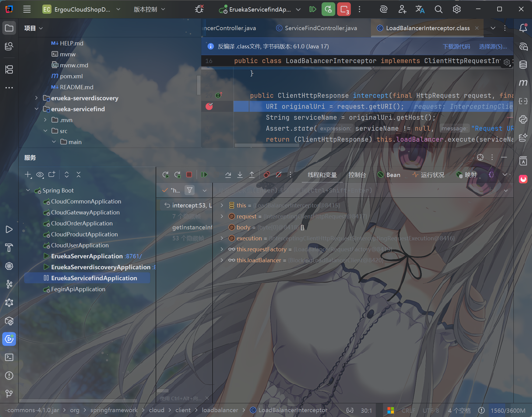Open the Maven tool window
This screenshot has height=417, width=532.
pos(523,83)
